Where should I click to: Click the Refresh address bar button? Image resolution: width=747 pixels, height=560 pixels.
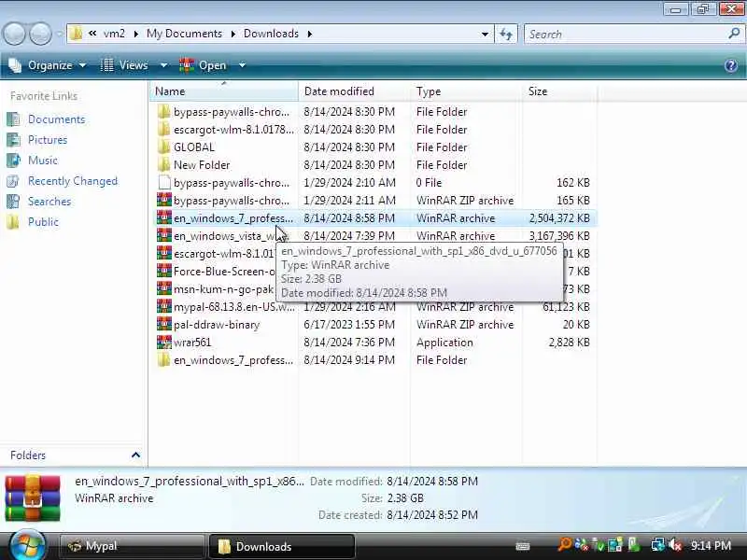coord(506,34)
